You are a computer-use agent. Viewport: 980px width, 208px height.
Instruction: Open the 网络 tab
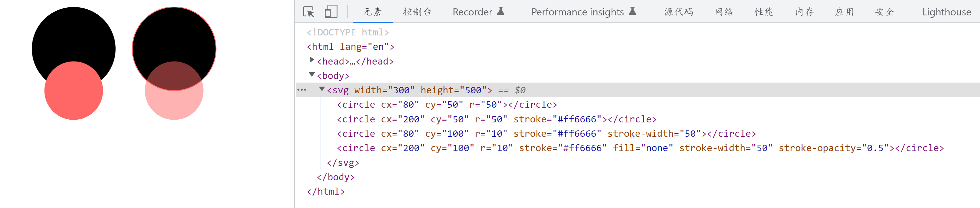724,12
